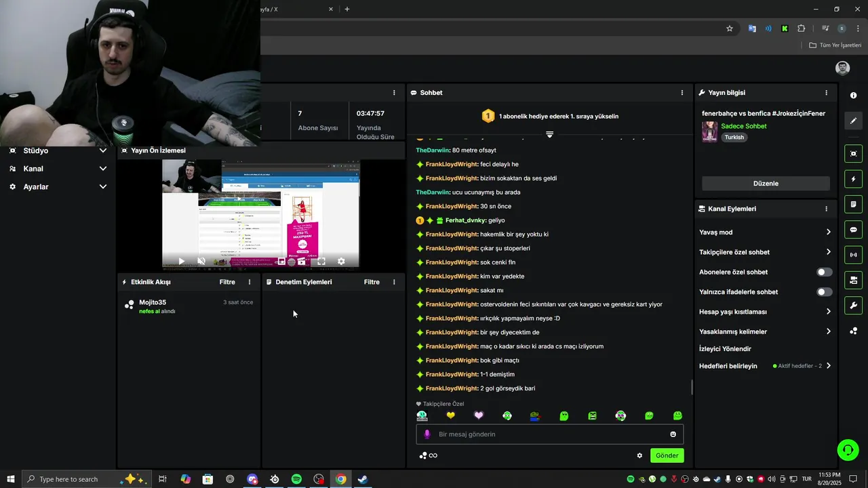Open Chrome media control icon
Screen dimensions: 868x488
coord(825,28)
